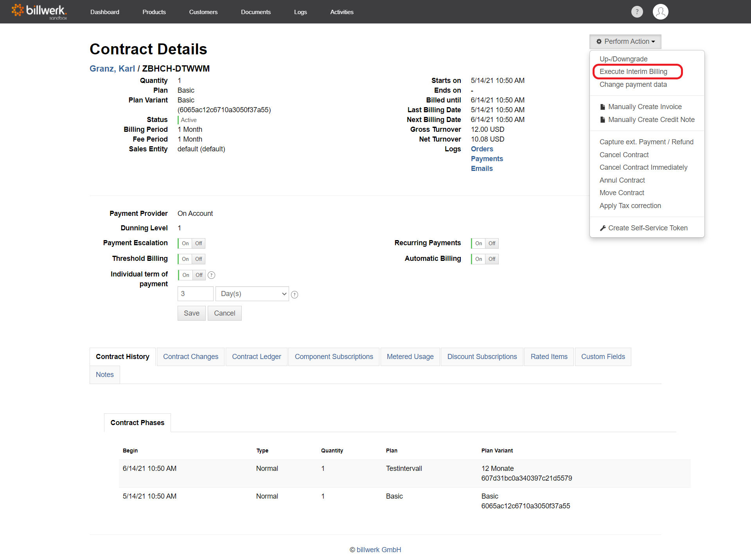Image resolution: width=751 pixels, height=560 pixels.
Task: Click the Manually Create Invoice document icon
Action: [602, 107]
